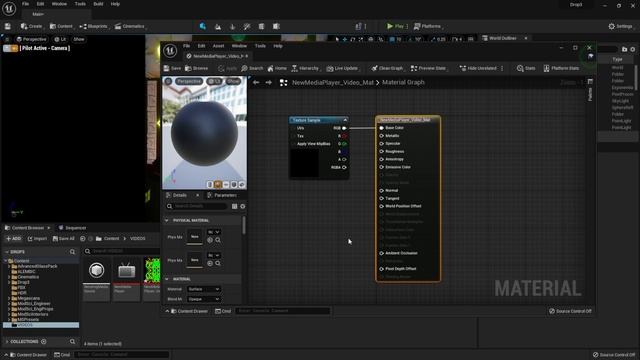This screenshot has width=640, height=360.
Task: Open the details settings gear icon
Action: [x=243, y=207]
